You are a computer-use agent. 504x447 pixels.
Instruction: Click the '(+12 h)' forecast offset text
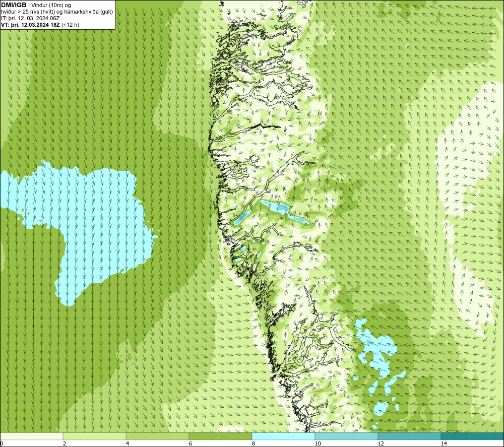point(70,24)
